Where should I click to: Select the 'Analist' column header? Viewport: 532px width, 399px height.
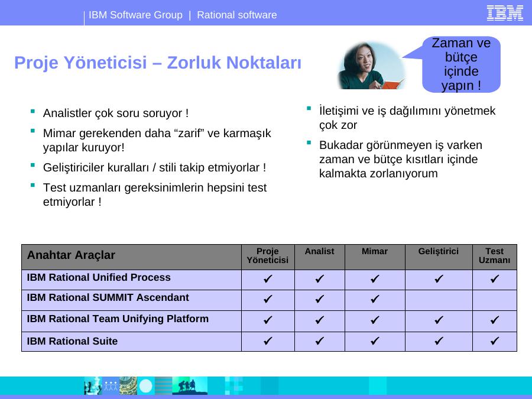point(319,251)
